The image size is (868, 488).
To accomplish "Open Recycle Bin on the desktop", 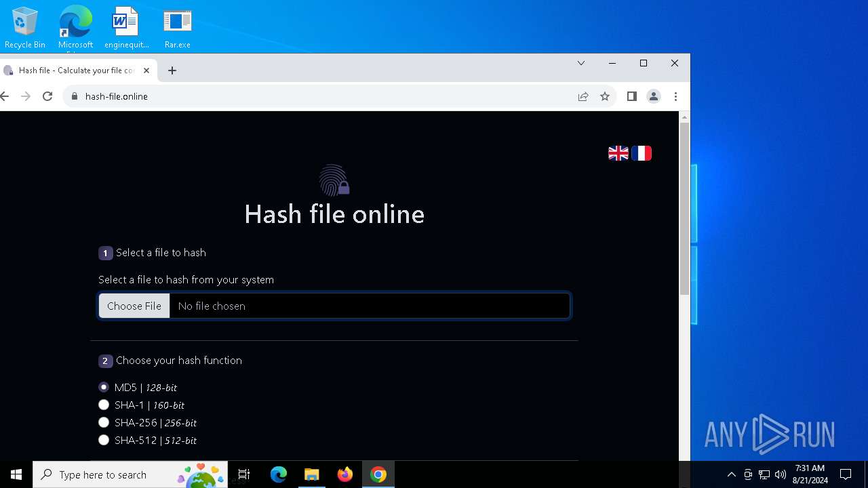I will (25, 28).
